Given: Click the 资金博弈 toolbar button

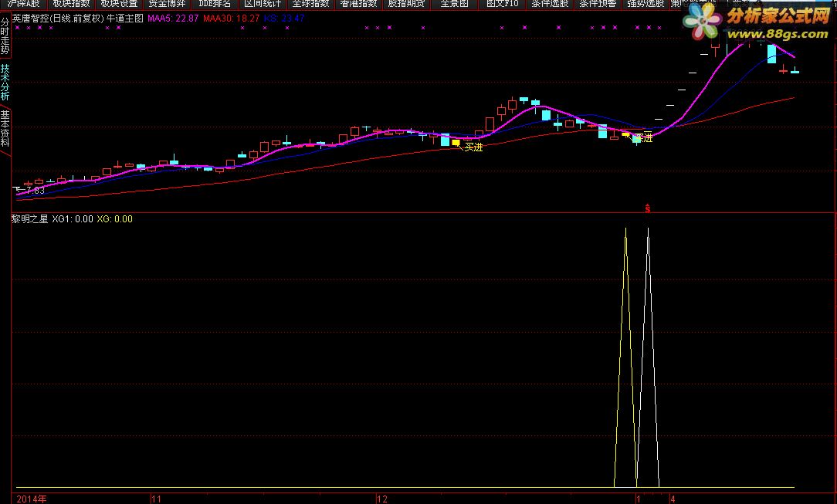Looking at the screenshot, I should coord(167,4).
